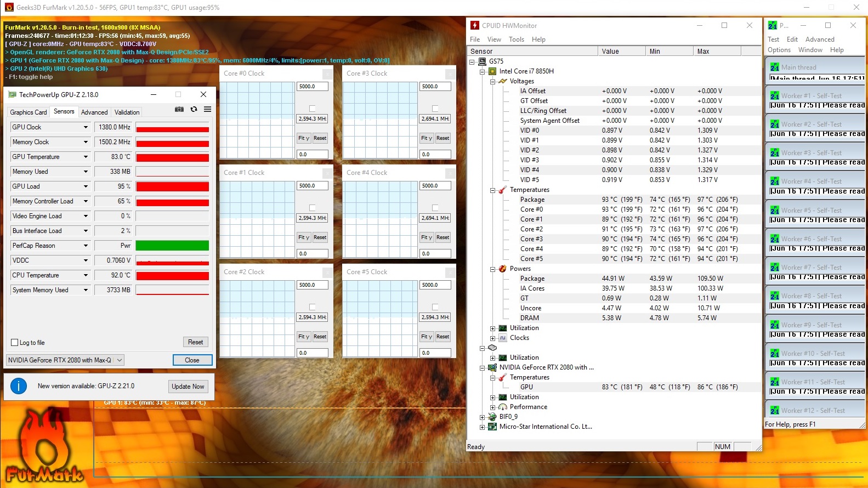Toggle the checkbox in Core #2 Clock
The height and width of the screenshot is (488, 868).
click(x=312, y=307)
